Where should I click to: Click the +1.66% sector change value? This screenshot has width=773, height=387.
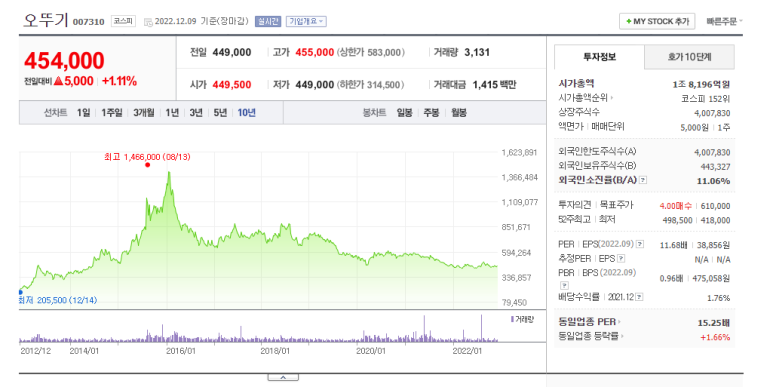click(715, 337)
